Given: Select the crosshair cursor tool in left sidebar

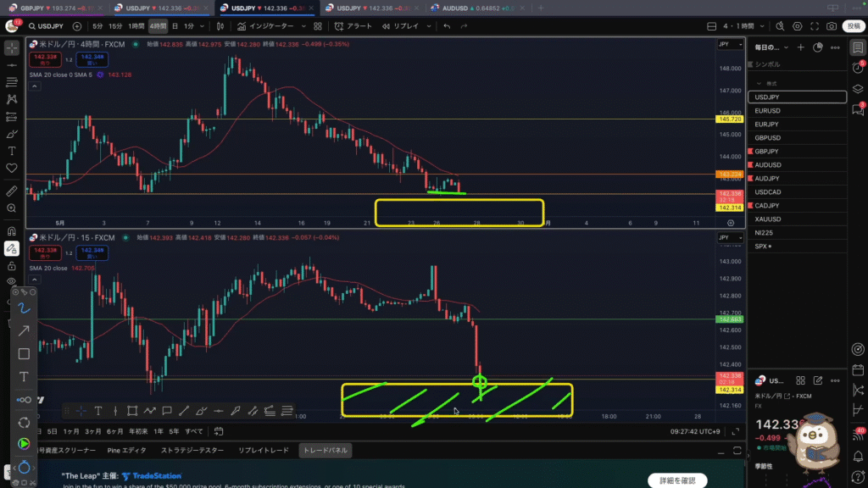Looking at the screenshot, I should 12,48.
